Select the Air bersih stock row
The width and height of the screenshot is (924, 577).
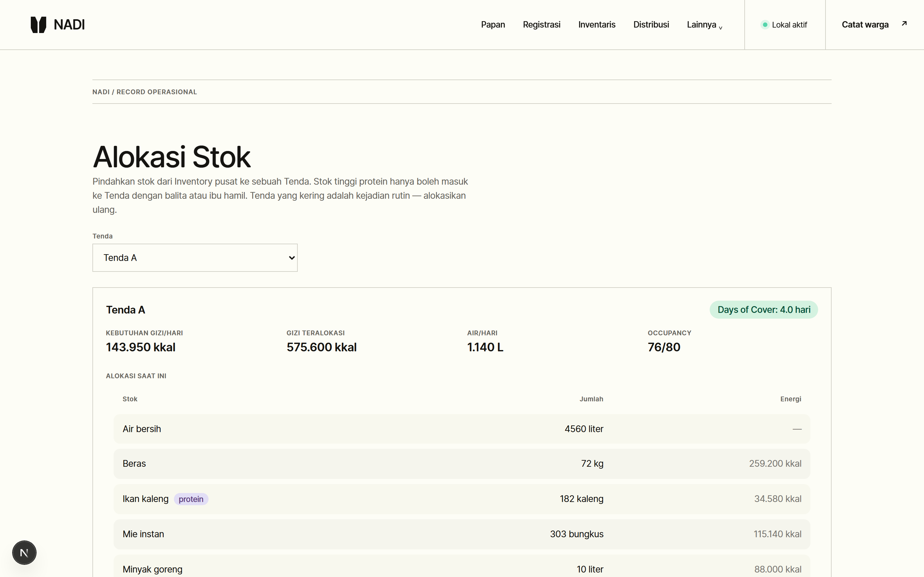click(462, 429)
